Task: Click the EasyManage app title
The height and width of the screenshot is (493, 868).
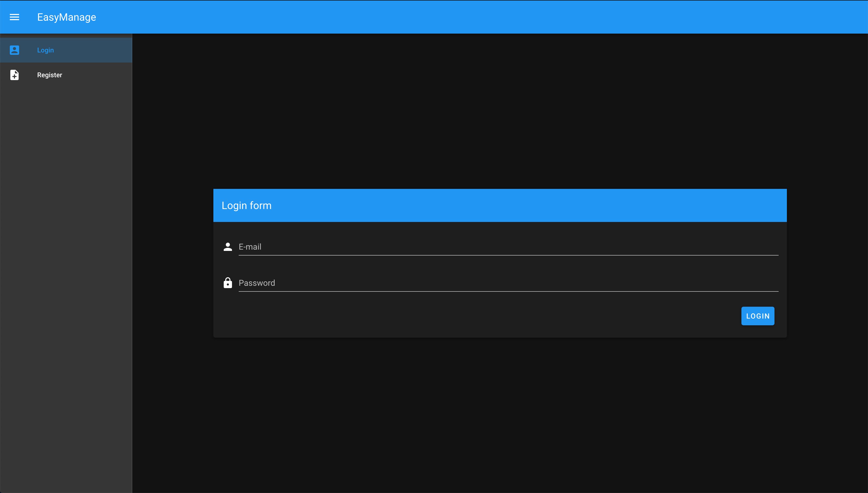Action: pos(66,17)
